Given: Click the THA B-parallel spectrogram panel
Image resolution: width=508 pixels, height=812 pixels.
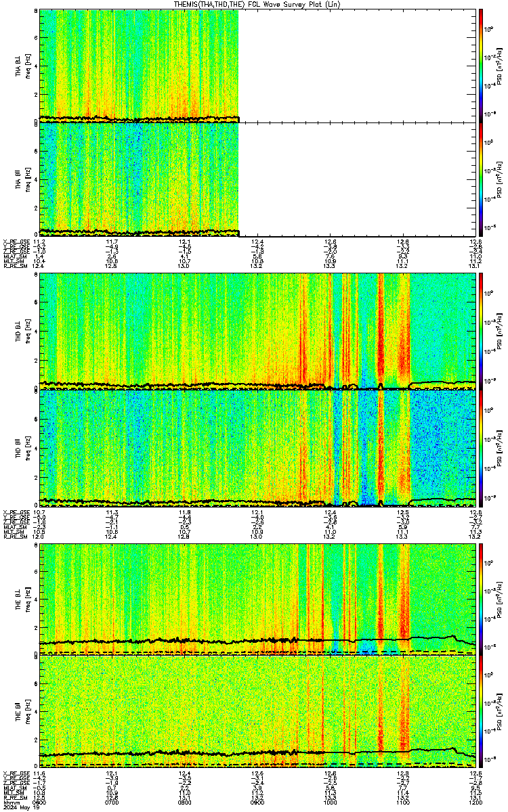Looking at the screenshot, I should [258, 179].
